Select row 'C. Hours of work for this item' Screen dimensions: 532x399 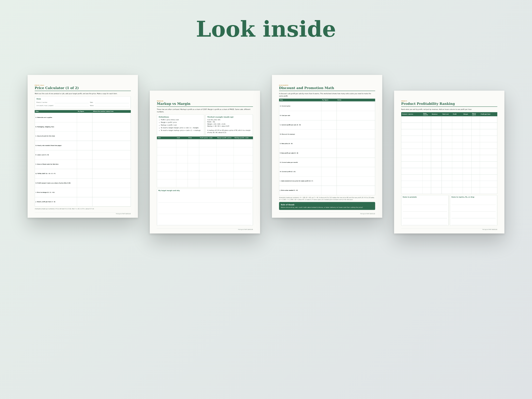coord(83,136)
